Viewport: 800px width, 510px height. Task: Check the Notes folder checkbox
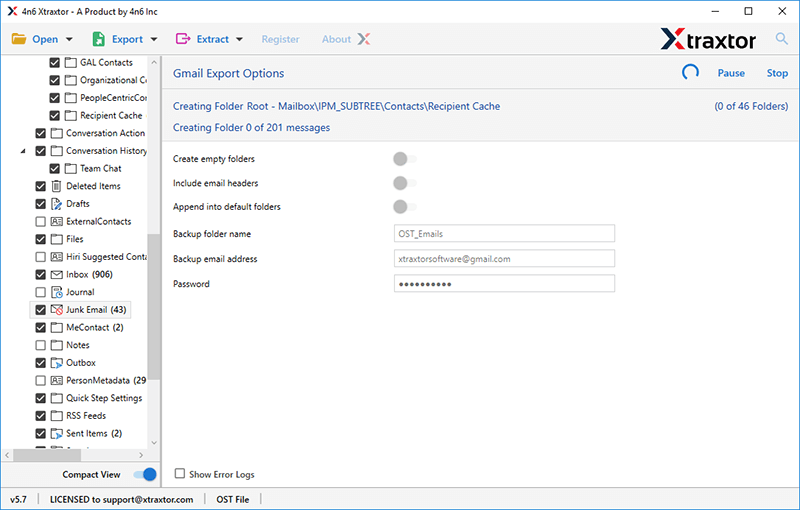coord(40,345)
